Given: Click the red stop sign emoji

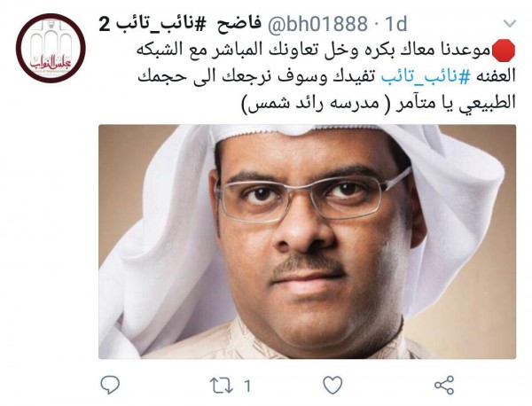Looking at the screenshot, I should (504, 51).
